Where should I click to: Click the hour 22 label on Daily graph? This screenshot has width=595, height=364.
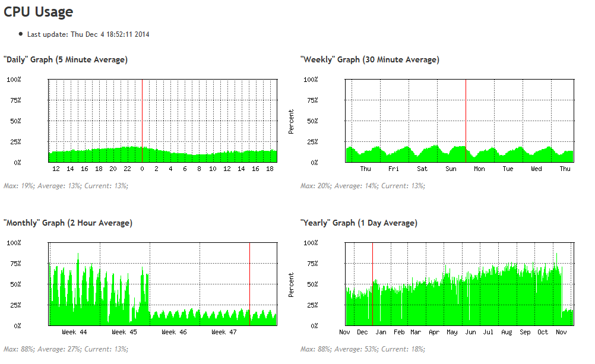(127, 169)
